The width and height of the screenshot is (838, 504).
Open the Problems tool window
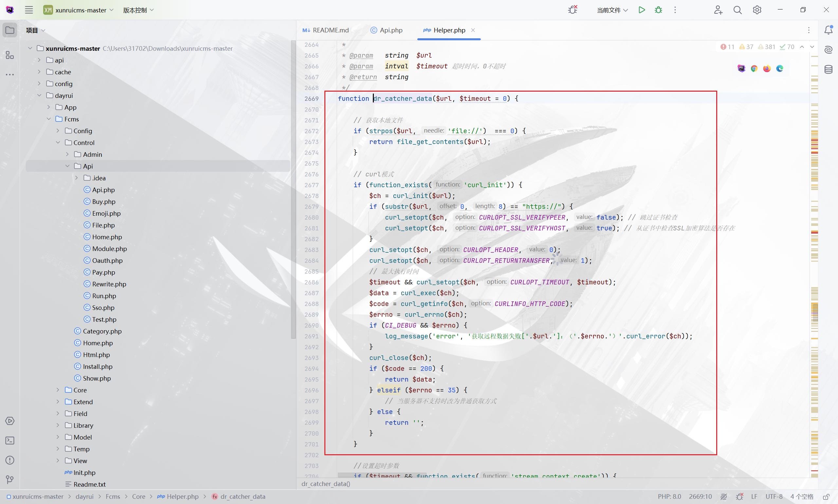point(10,460)
